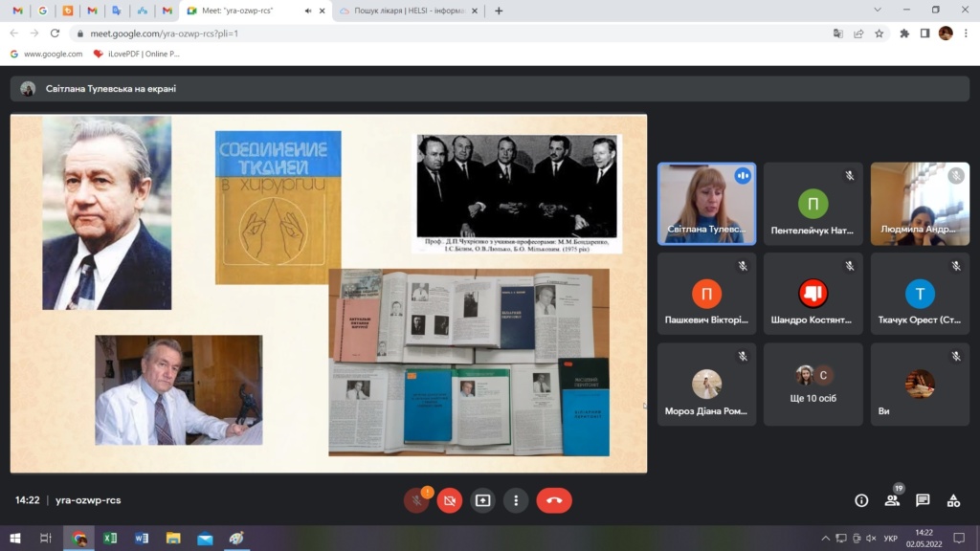Open the chat with everyone panel

[923, 500]
